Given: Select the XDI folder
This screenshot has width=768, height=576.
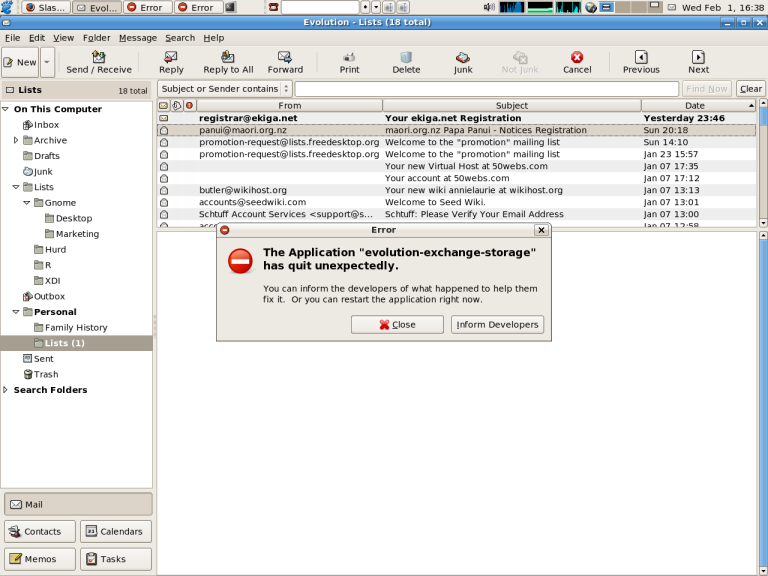Looking at the screenshot, I should pos(47,281).
